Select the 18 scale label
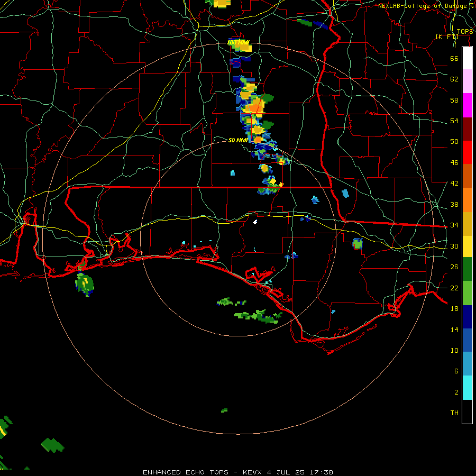 [454, 309]
